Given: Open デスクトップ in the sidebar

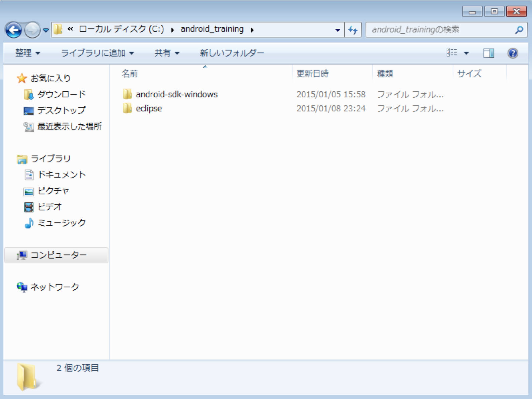Looking at the screenshot, I should point(62,110).
